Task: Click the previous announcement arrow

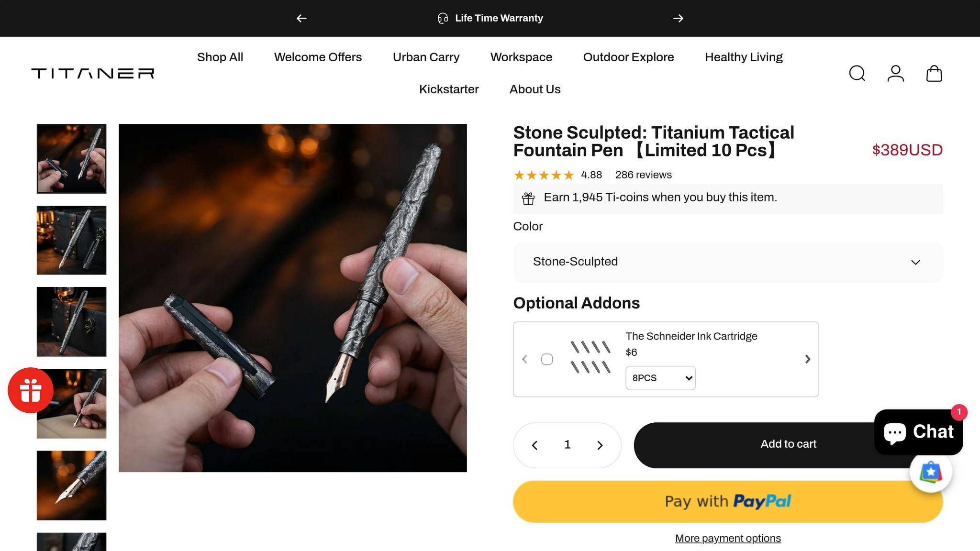Action: [301, 18]
